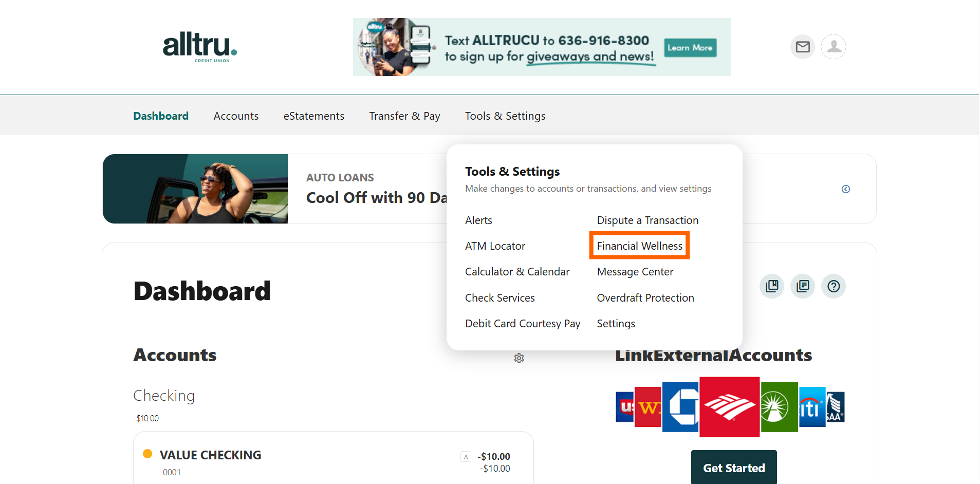Screen dimensions: 980x484
Task: Open the VALUE CHECKING account row
Action: (x=334, y=458)
